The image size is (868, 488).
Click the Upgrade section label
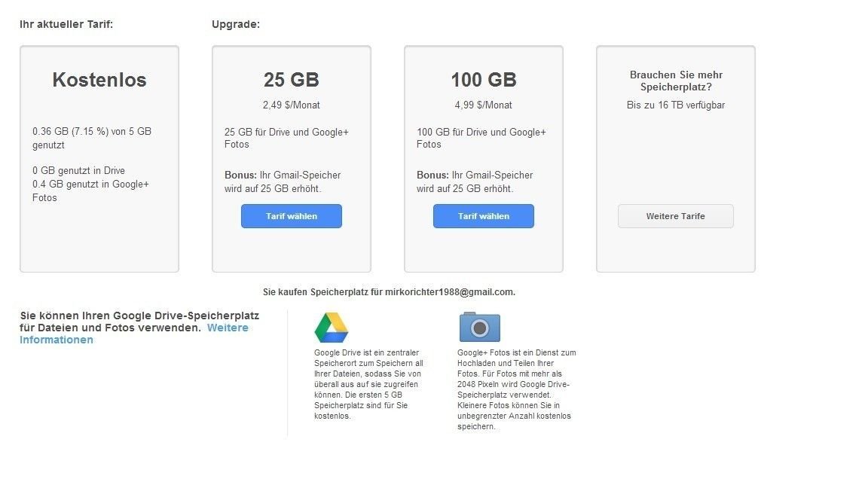tap(236, 24)
